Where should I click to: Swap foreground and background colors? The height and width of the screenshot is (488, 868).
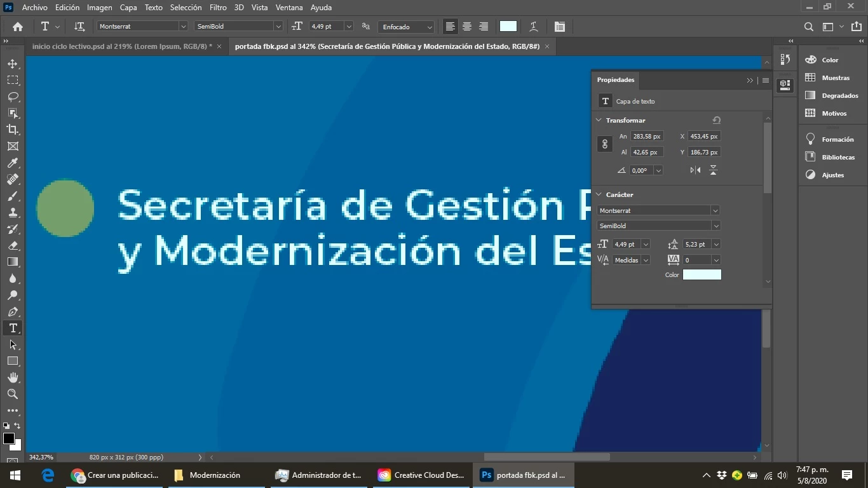(17, 426)
